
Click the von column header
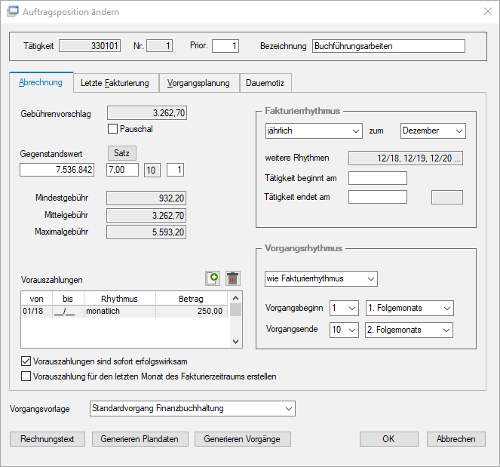point(36,299)
